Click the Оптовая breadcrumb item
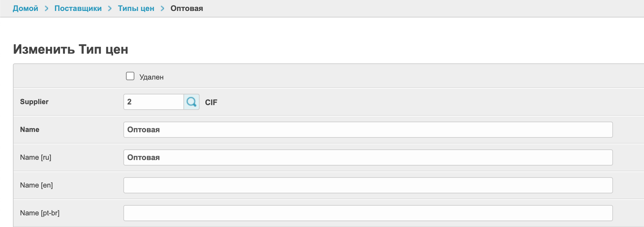 (187, 8)
